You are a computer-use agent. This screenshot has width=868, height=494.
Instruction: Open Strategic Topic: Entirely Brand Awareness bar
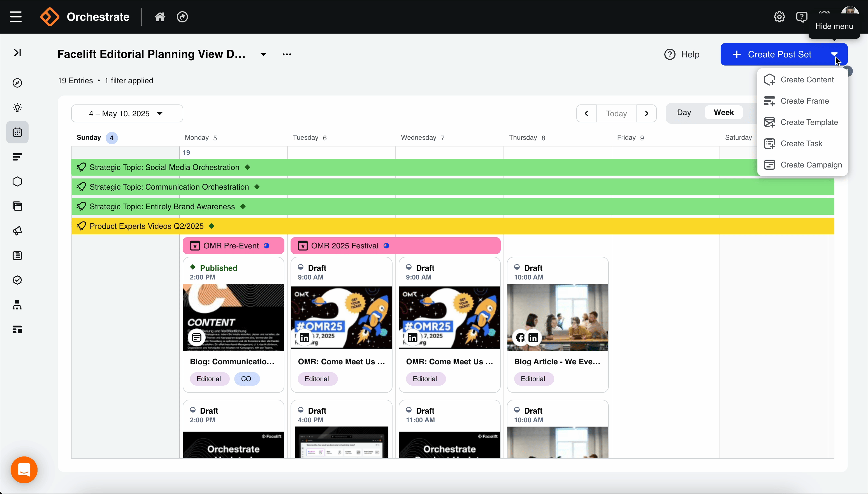click(x=453, y=207)
